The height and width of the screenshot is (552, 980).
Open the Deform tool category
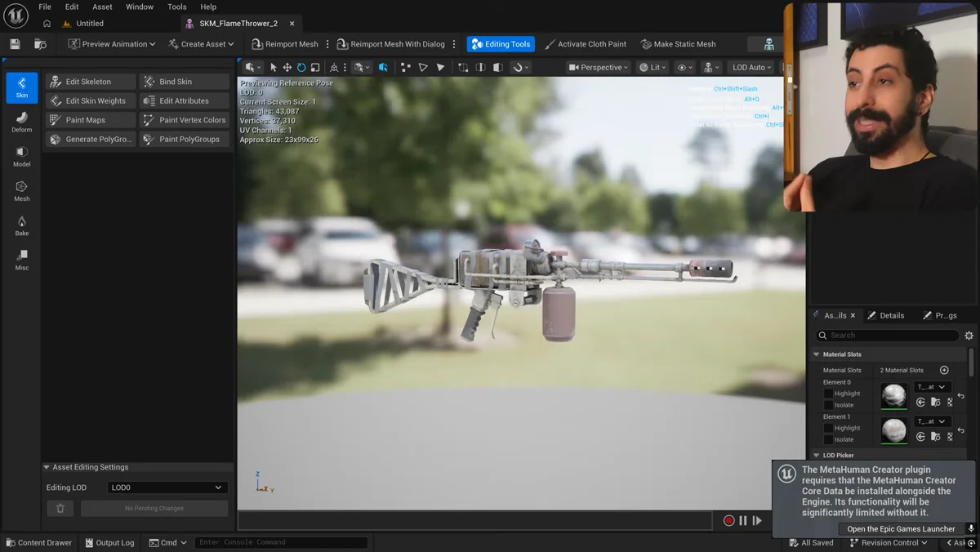22,122
